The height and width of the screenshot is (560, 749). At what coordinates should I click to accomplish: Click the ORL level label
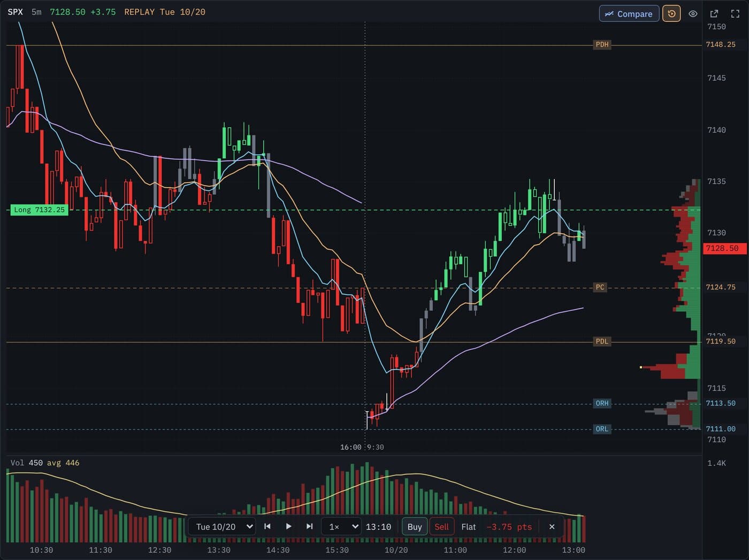pyautogui.click(x=602, y=429)
